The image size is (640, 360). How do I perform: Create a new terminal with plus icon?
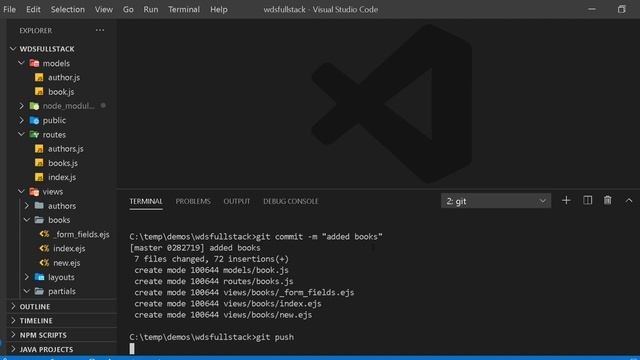click(566, 200)
